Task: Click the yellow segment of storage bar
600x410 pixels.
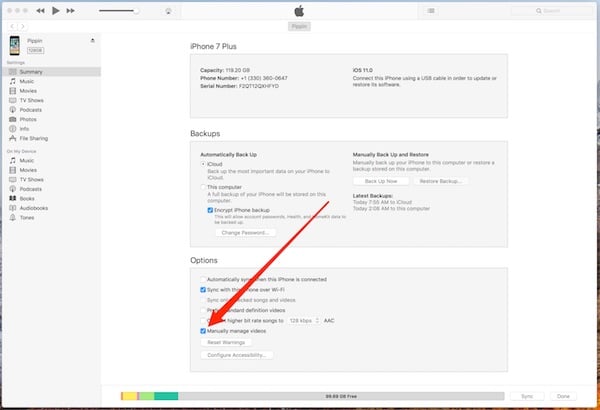Action: 130,396
